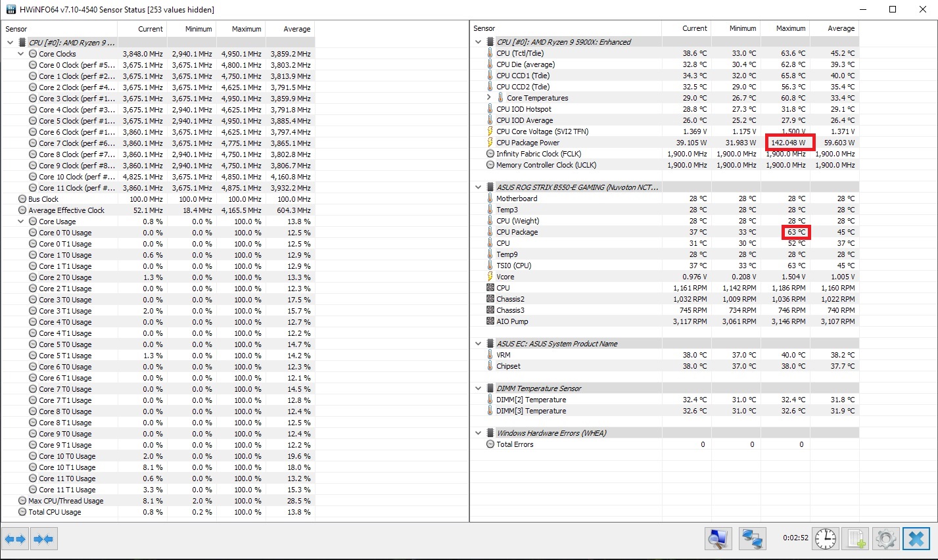
Task: Click the clock reset timer icon
Action: point(826,539)
